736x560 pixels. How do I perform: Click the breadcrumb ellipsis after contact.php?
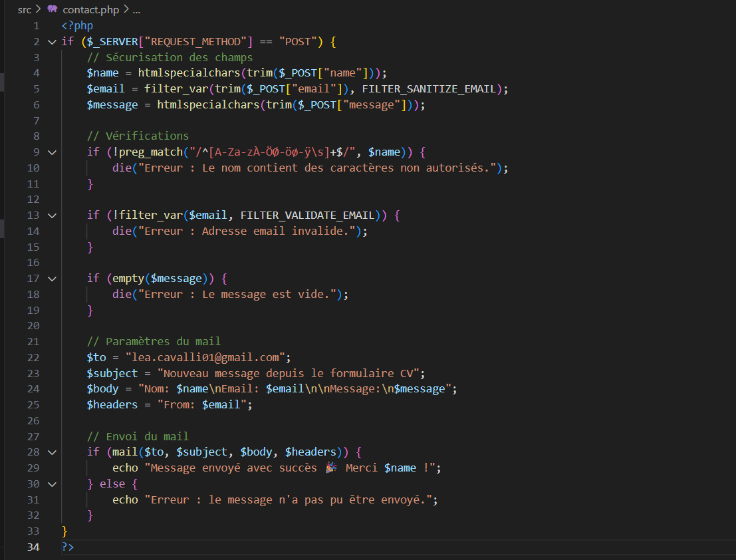point(136,10)
